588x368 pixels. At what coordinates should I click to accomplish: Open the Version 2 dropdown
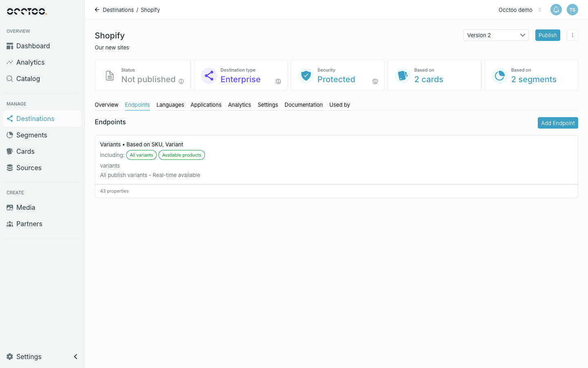[496, 35]
